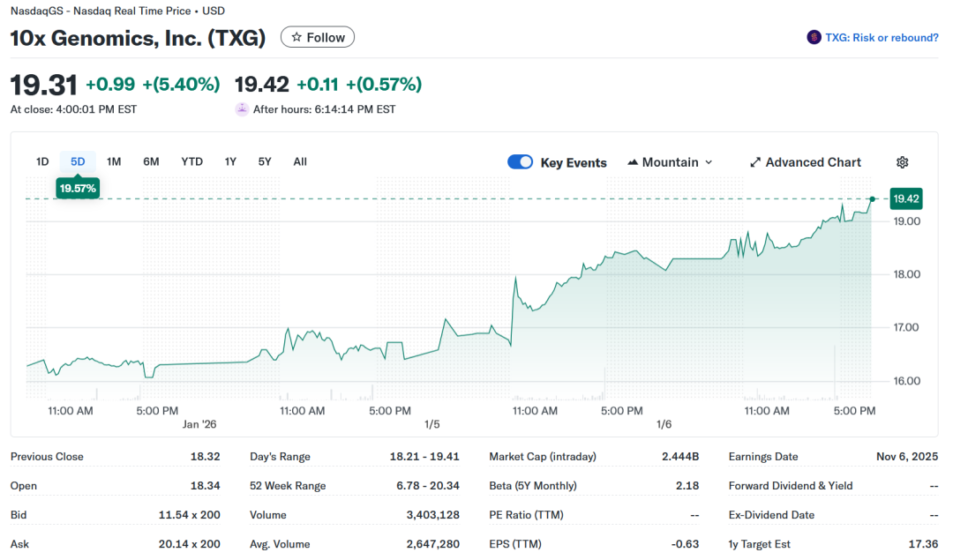Click the Advanced Chart expand icon
The width and height of the screenshot is (953, 560).
755,162
